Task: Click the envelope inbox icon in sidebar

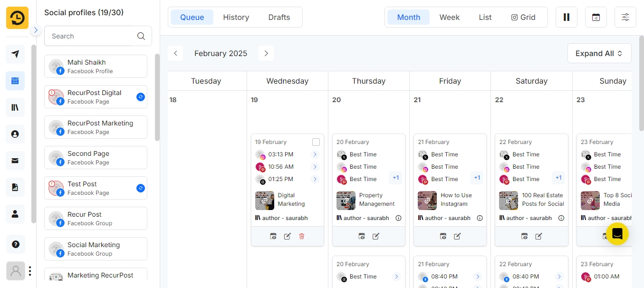Action: (15, 161)
